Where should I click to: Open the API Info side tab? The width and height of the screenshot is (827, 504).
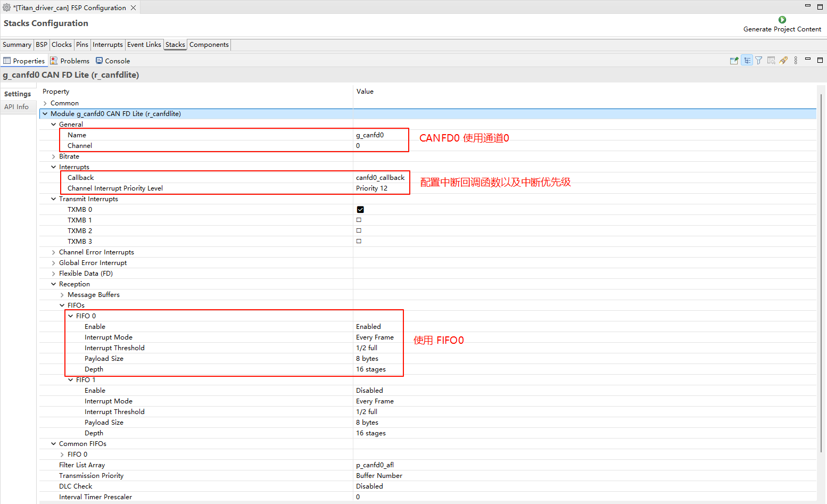click(x=16, y=107)
